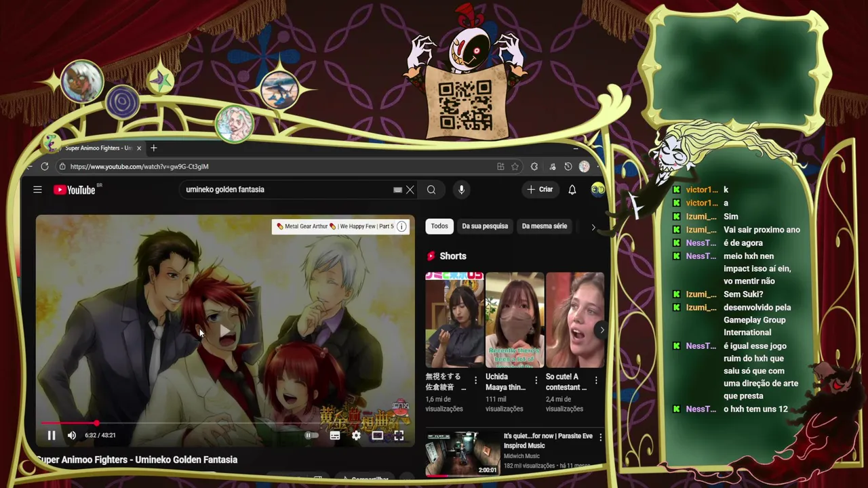Viewport: 868px width, 488px height.
Task: Switch to theater mode
Action: tap(378, 436)
